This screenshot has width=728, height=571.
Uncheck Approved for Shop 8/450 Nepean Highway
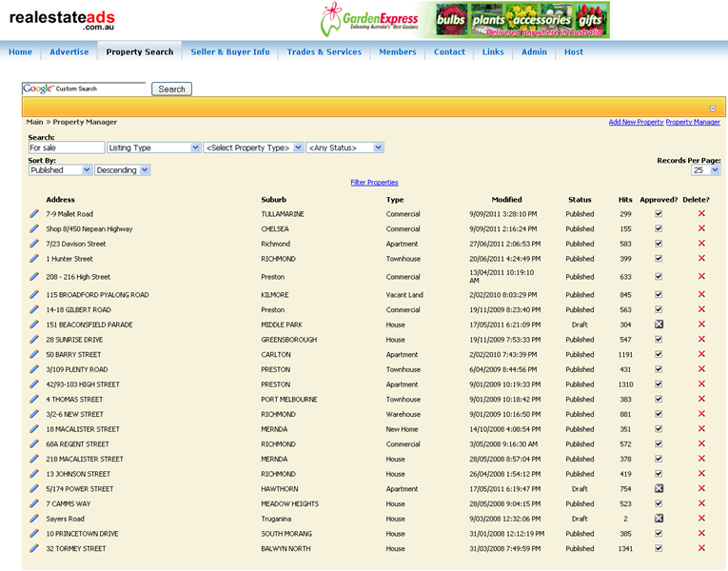click(x=659, y=228)
